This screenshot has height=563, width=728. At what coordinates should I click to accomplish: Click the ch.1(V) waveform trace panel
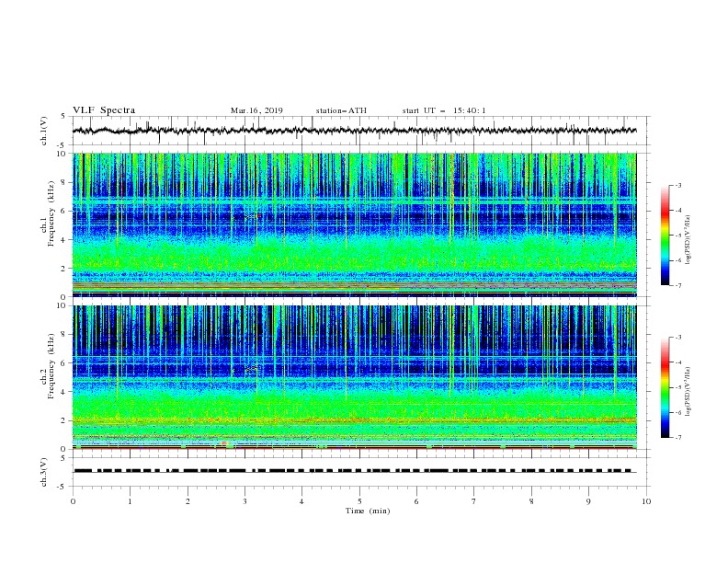tap(361, 131)
